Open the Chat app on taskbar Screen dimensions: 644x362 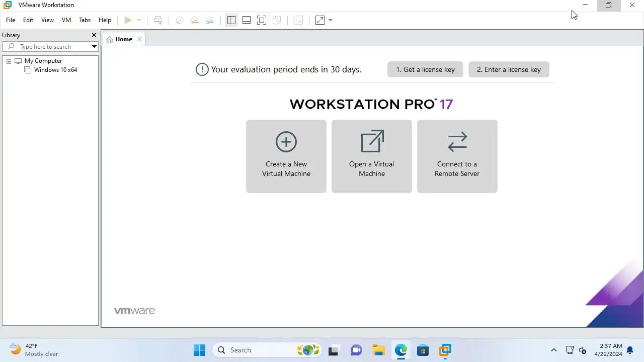pyautogui.click(x=356, y=350)
